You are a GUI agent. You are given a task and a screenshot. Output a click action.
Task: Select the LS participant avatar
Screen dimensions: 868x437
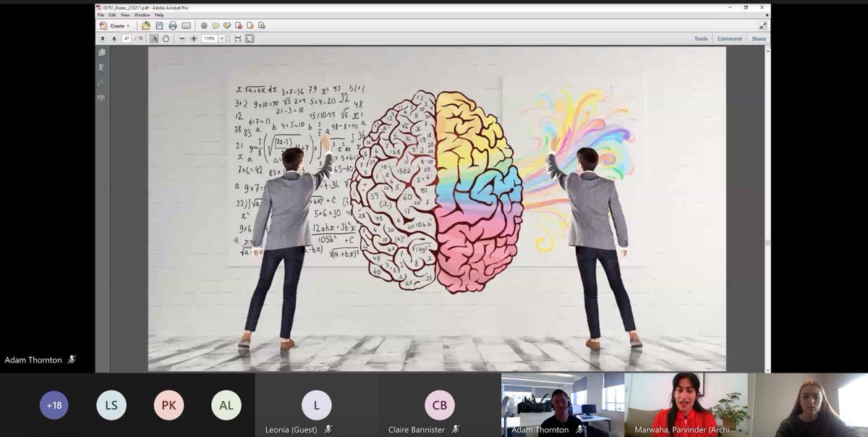pos(111,405)
